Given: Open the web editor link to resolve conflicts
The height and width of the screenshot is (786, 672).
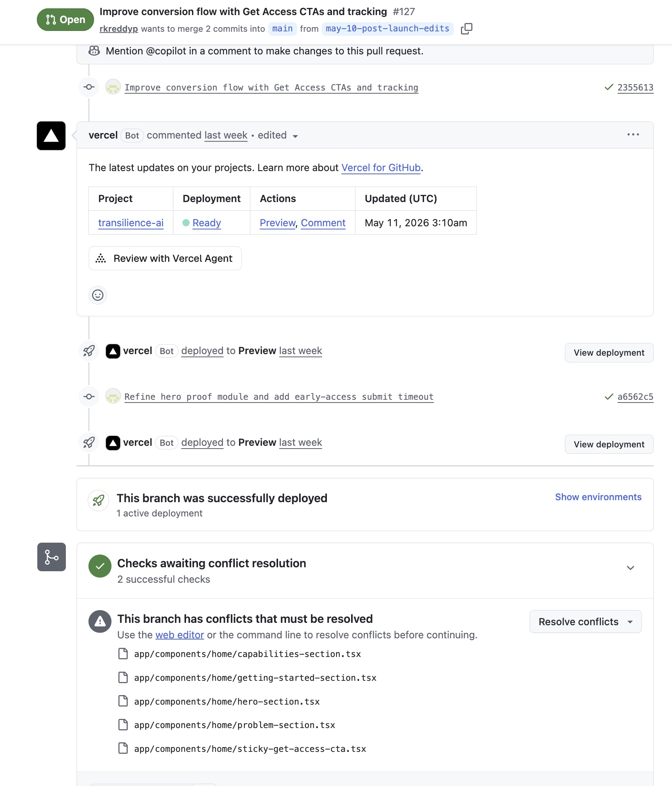Looking at the screenshot, I should pyautogui.click(x=180, y=635).
